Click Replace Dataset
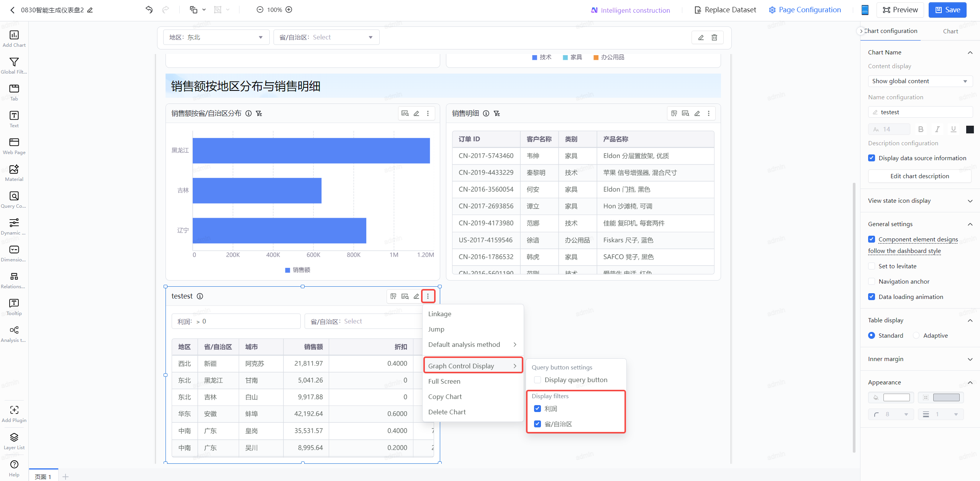This screenshot has width=980, height=481. coord(725,10)
